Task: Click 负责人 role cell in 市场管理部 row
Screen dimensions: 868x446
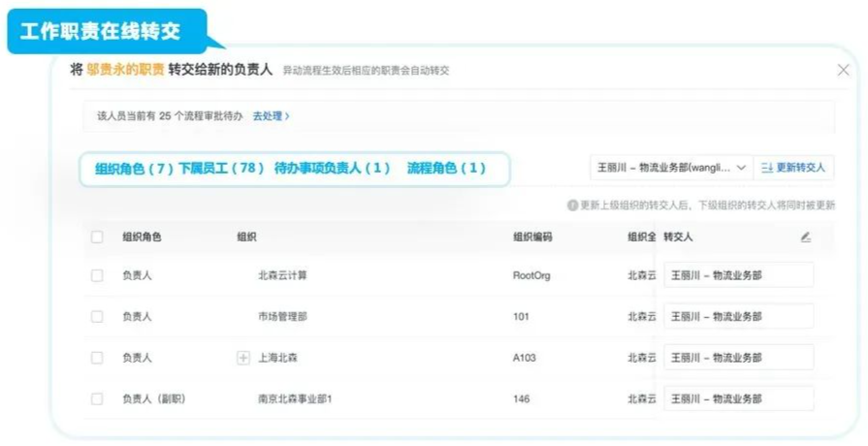Action: (137, 316)
